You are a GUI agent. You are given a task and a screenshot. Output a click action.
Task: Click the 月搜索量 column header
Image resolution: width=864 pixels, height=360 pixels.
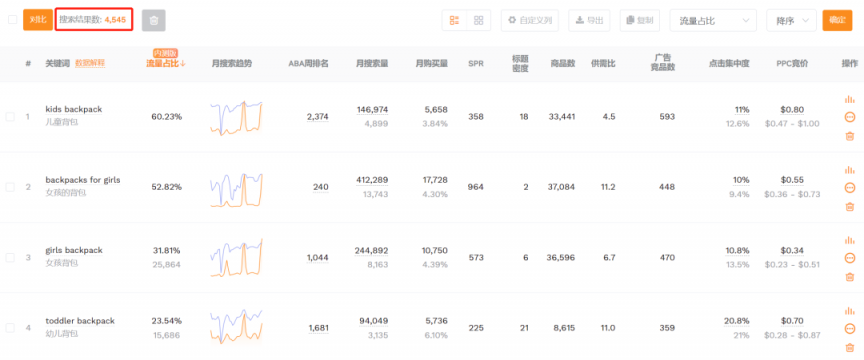[x=372, y=63]
